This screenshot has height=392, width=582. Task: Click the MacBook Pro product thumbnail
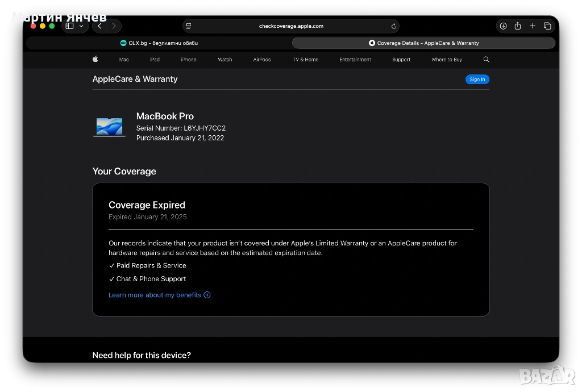[x=109, y=127]
